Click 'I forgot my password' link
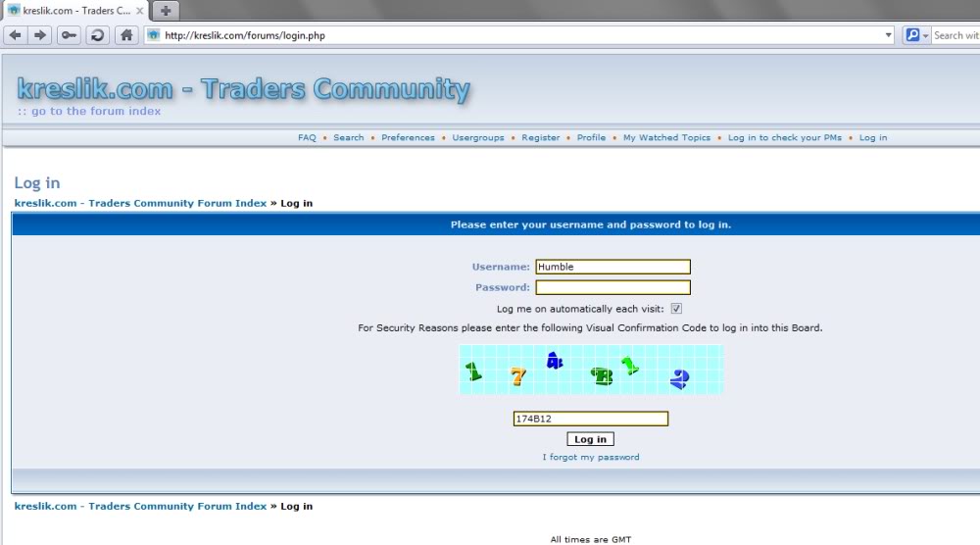Viewport: 980px width, 545px height. click(x=591, y=457)
